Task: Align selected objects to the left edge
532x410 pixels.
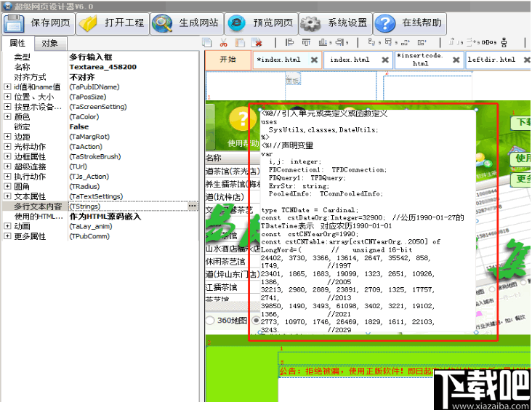Action: click(x=289, y=42)
